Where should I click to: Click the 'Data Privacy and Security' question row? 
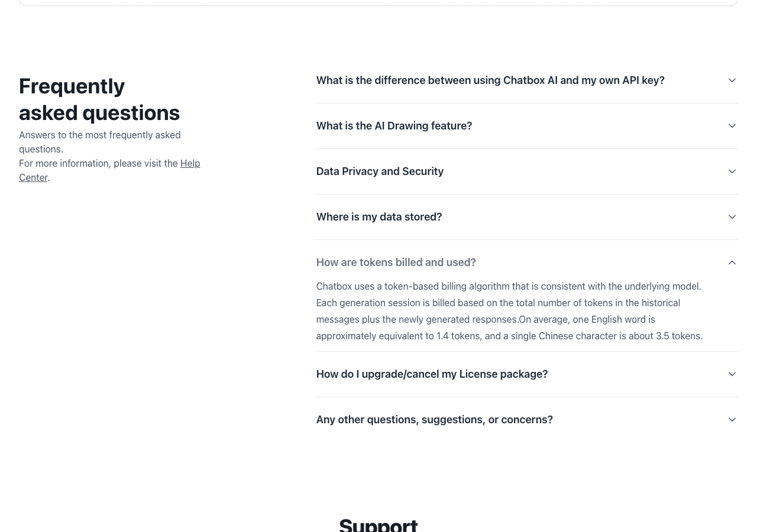click(380, 171)
